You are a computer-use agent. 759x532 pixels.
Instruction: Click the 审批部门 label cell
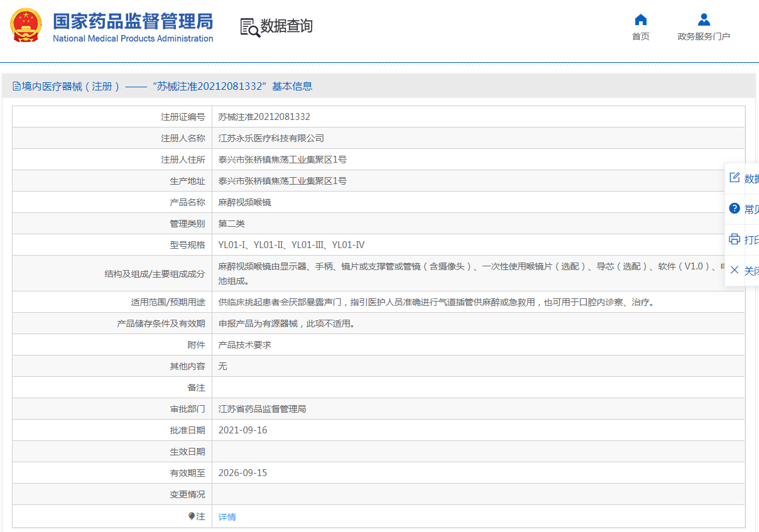[x=112, y=409]
